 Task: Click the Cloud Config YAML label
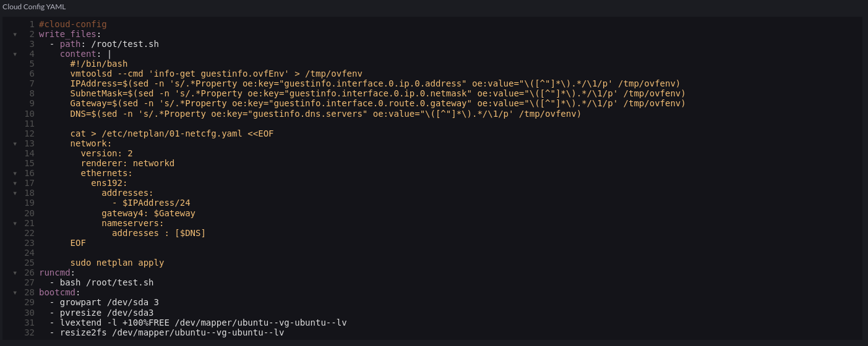[34, 7]
